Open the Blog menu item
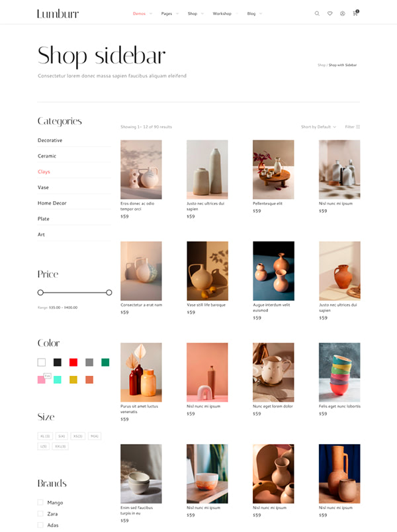Screen dimensions: 397x532 [x=251, y=14]
